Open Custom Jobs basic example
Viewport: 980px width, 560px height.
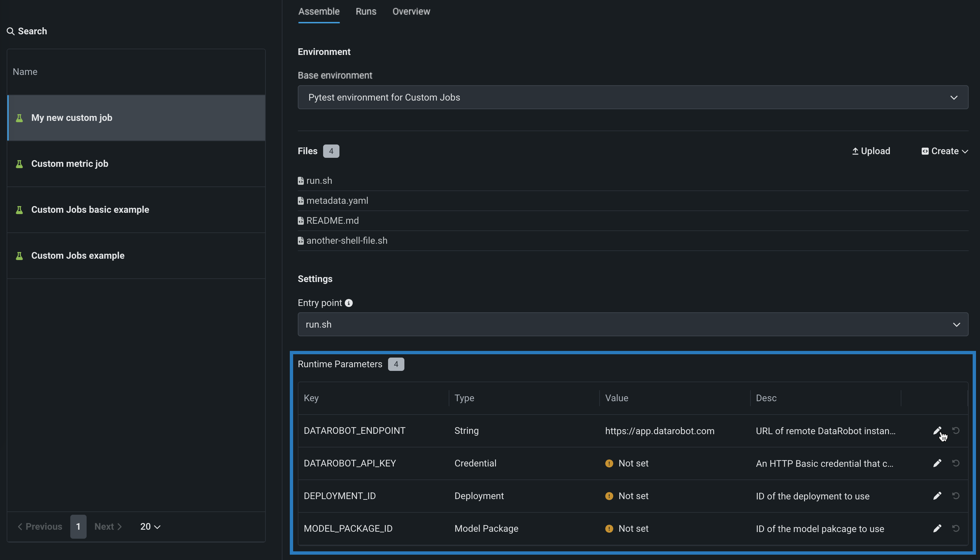pyautogui.click(x=90, y=210)
